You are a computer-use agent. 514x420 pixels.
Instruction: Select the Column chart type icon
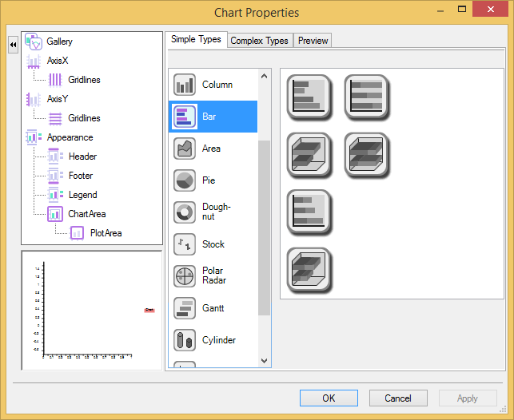tap(185, 85)
